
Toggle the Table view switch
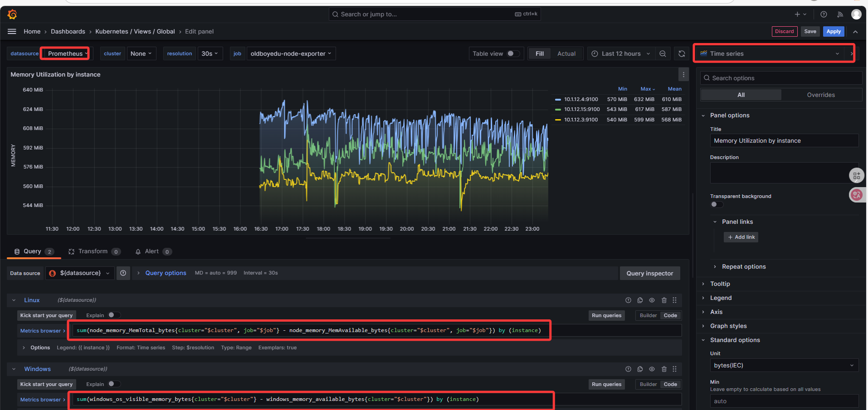[x=513, y=53]
